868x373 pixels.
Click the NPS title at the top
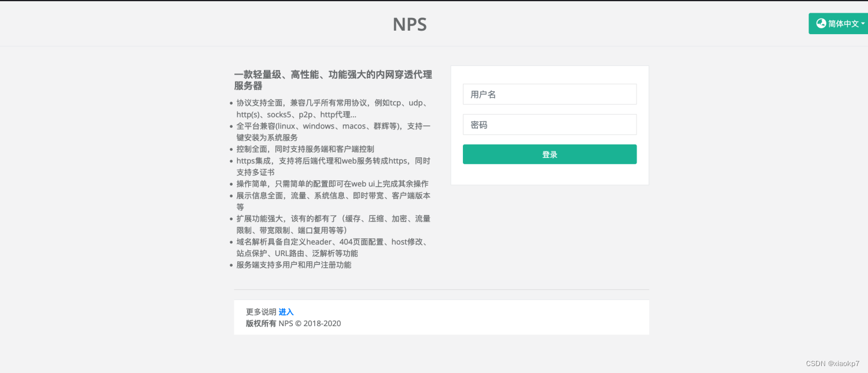coord(410,24)
